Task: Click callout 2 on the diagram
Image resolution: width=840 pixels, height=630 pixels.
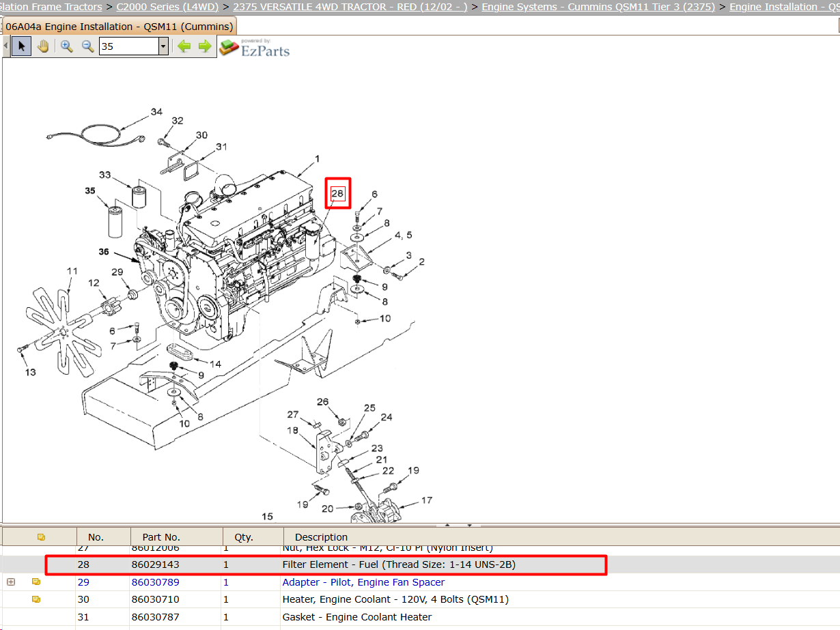Action: click(421, 261)
